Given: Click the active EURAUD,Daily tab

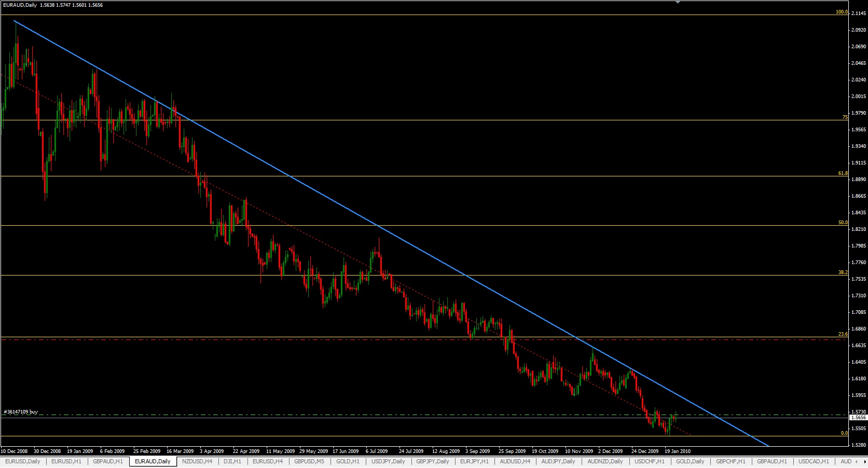Looking at the screenshot, I should (153, 461).
